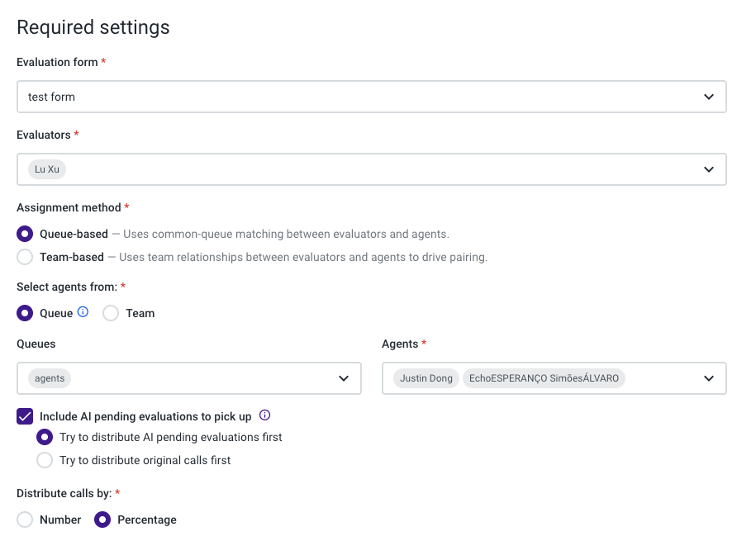Expand the Agents dropdown chevron

coord(708,378)
